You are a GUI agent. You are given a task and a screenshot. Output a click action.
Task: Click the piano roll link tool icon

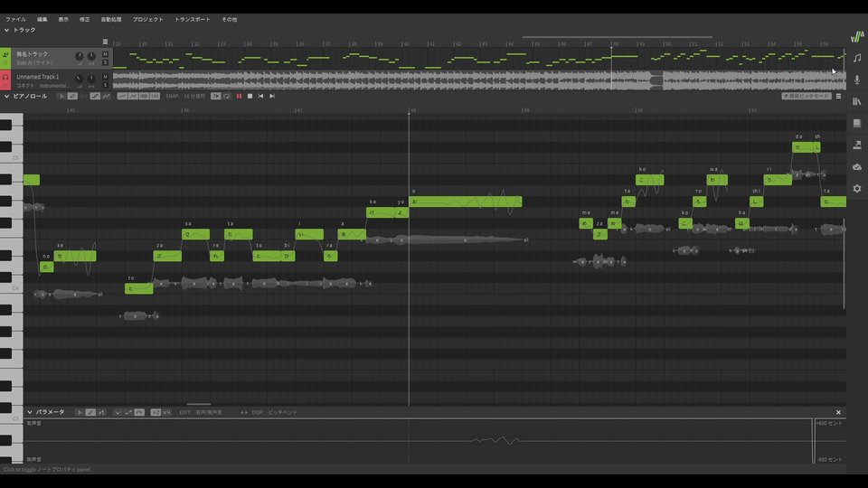tap(84, 97)
